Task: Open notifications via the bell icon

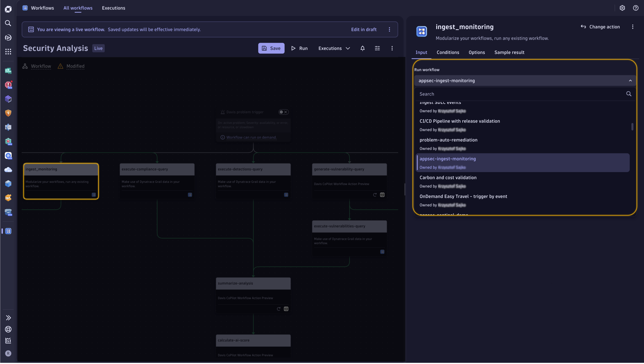Action: pyautogui.click(x=362, y=48)
